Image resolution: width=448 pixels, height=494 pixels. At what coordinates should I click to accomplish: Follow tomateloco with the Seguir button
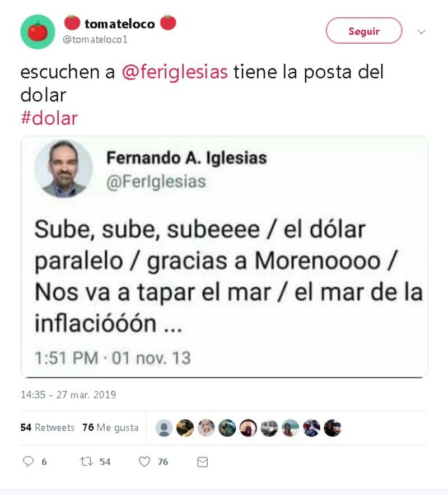tap(364, 31)
